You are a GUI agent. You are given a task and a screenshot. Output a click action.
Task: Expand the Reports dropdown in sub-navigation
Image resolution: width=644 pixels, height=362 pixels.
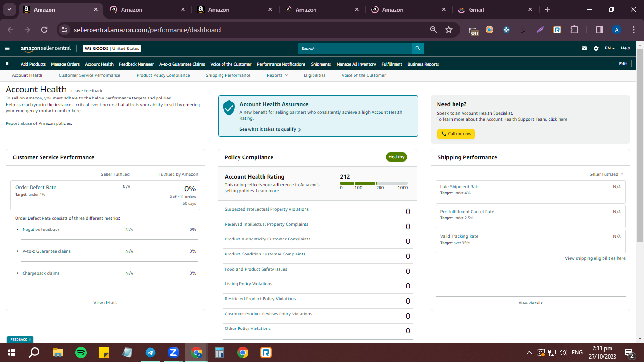[x=277, y=75]
